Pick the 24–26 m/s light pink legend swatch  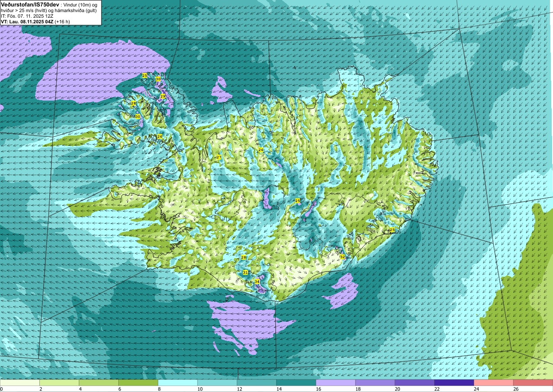click(494, 383)
